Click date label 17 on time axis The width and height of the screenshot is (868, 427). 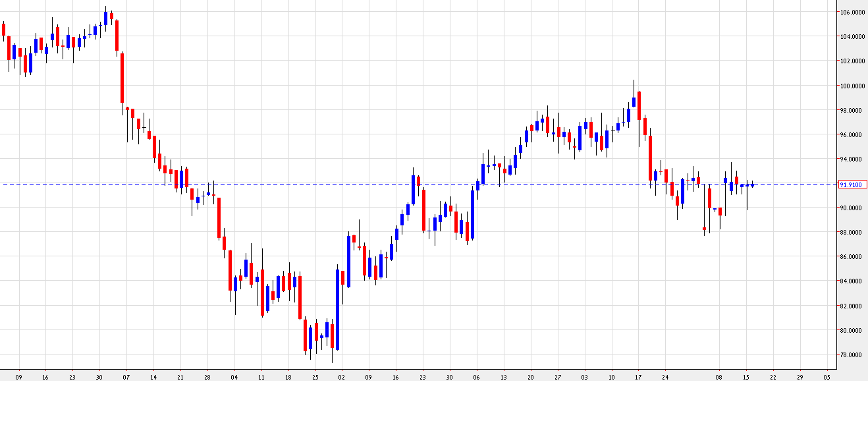coord(638,378)
